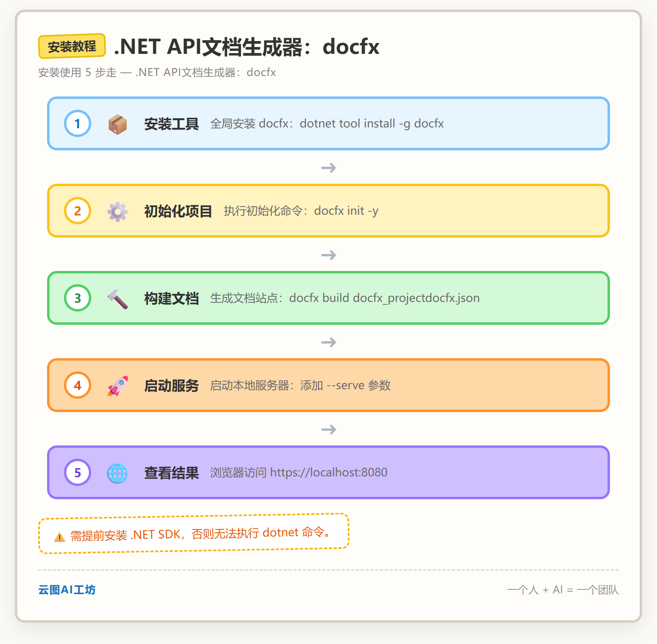This screenshot has width=657, height=644.
Task: Click the globe icon beside 查看结果
Action: pos(117,473)
